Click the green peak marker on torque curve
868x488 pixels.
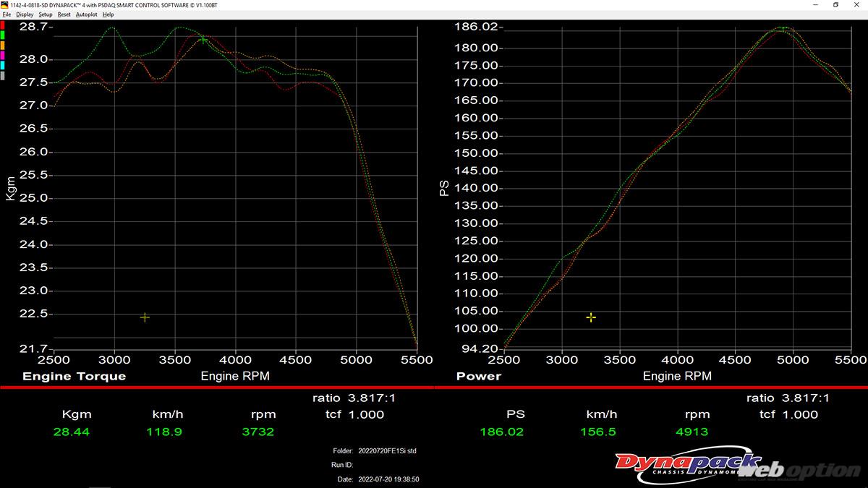click(x=204, y=40)
